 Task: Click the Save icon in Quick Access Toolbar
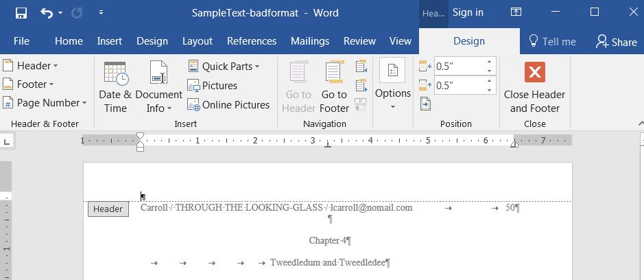coord(21,12)
